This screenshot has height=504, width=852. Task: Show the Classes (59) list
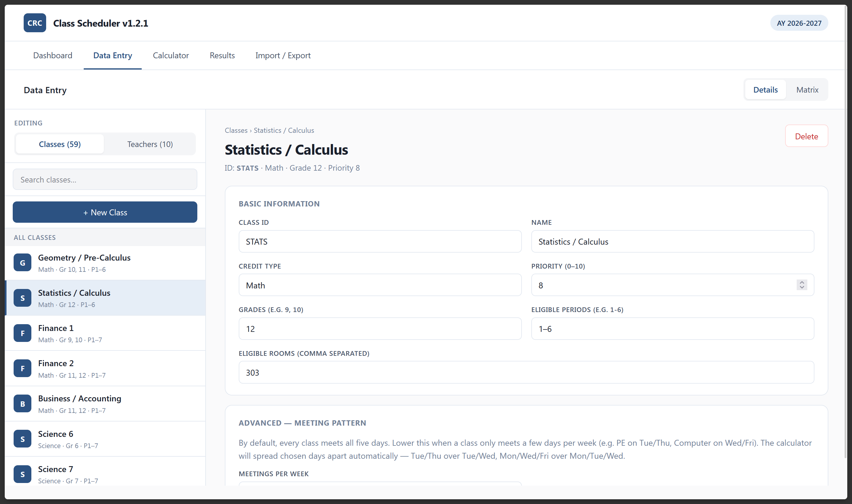point(60,144)
